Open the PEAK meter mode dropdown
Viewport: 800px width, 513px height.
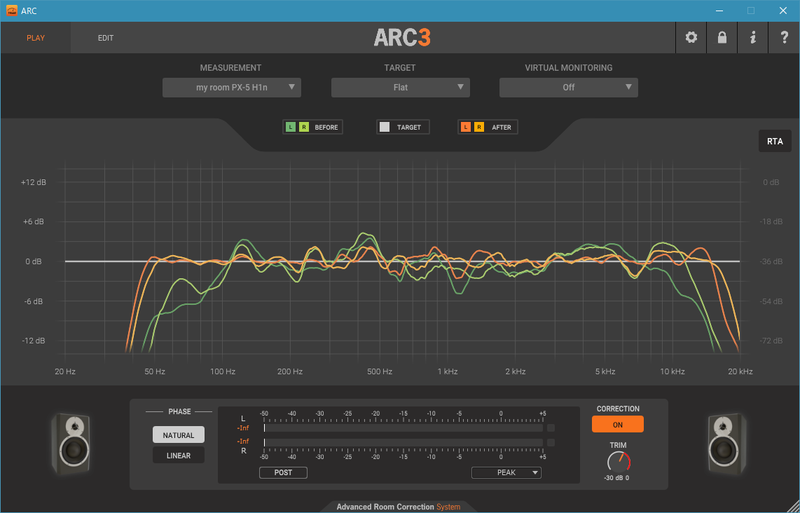[506, 472]
